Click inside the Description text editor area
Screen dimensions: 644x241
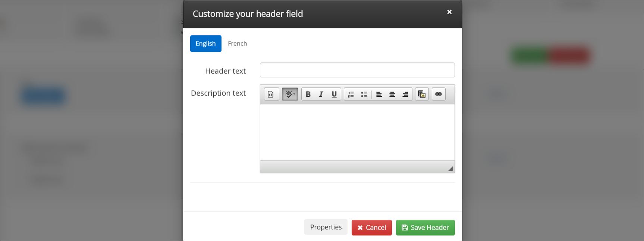pyautogui.click(x=357, y=132)
